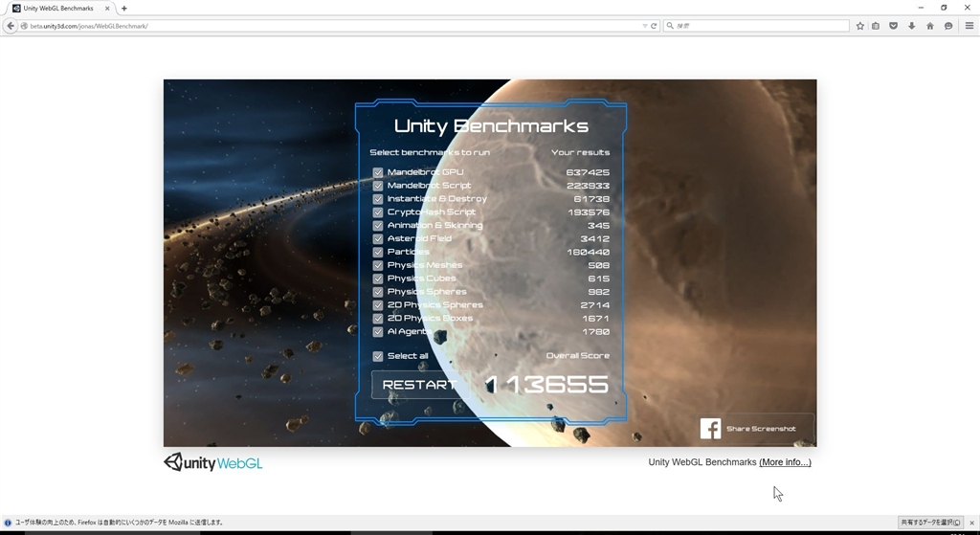Viewport: 980px width, 535px height.
Task: Click the AI Agents score 1780
Action: 596,332
